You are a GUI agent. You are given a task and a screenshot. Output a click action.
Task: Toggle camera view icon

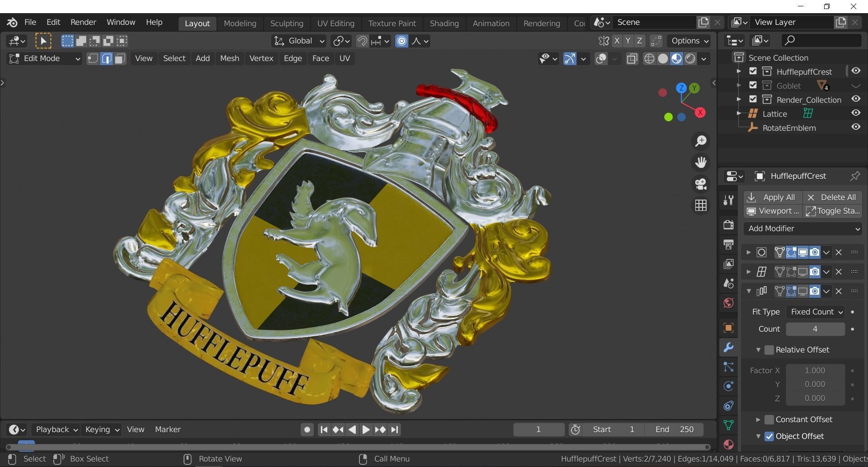click(701, 184)
